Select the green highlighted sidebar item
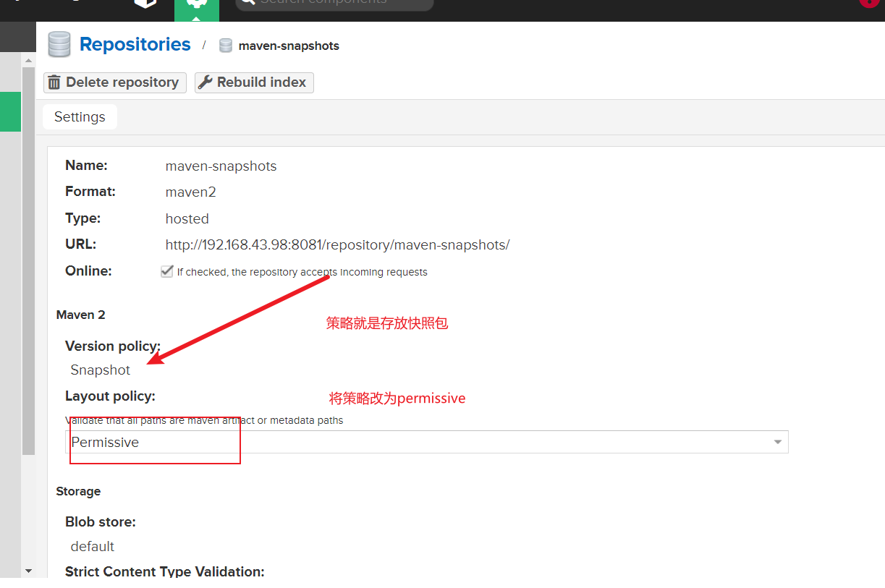 10,111
